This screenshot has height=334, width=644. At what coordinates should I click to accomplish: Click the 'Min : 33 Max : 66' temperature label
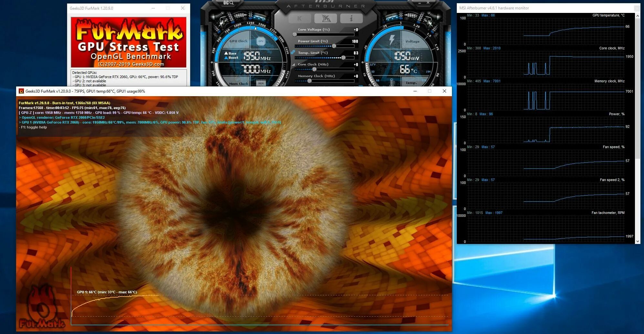[x=481, y=15]
